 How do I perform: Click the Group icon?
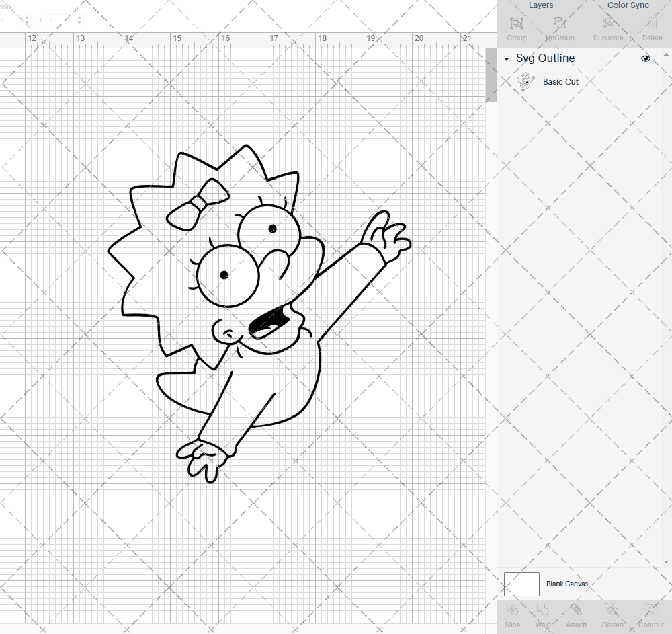pos(516,28)
